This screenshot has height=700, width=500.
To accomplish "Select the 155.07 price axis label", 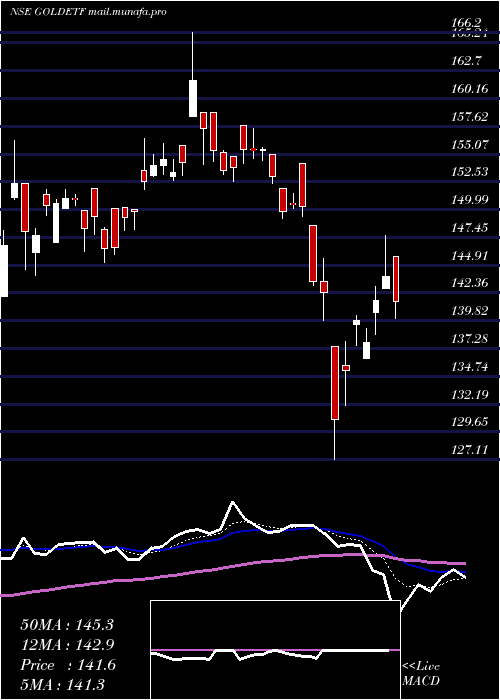I will pyautogui.click(x=469, y=145).
